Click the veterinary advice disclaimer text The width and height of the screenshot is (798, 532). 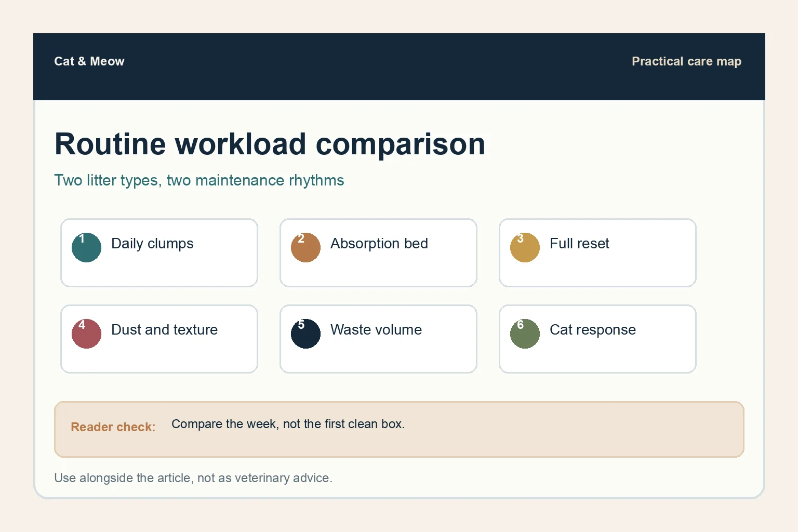193,478
